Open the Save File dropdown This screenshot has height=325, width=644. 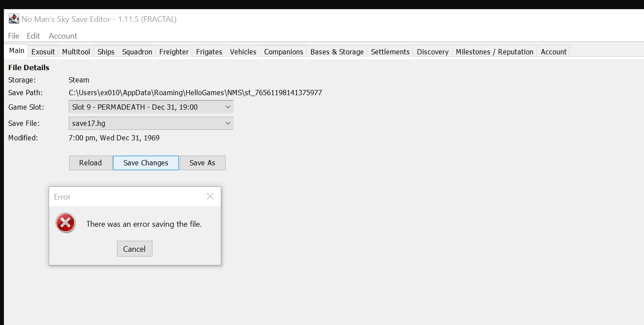coord(151,123)
